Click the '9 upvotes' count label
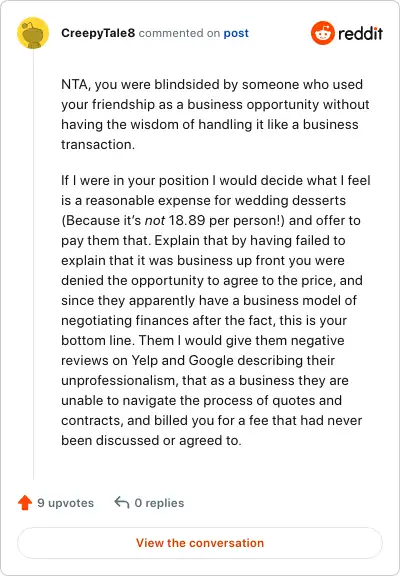The image size is (400, 576). pos(66,503)
